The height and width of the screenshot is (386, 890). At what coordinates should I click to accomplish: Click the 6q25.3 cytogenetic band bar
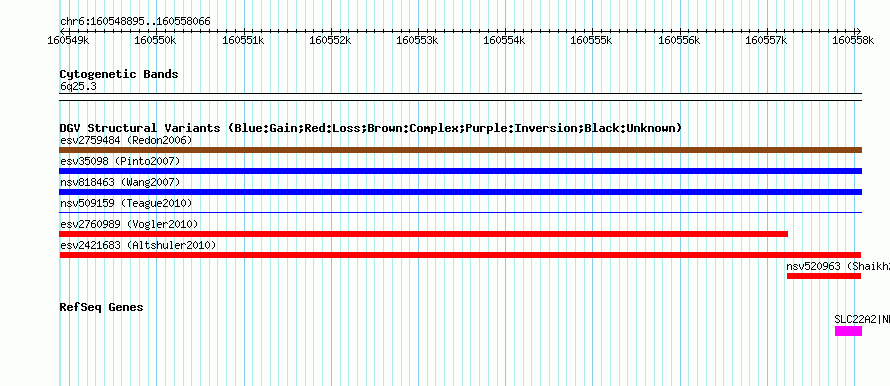point(460,97)
